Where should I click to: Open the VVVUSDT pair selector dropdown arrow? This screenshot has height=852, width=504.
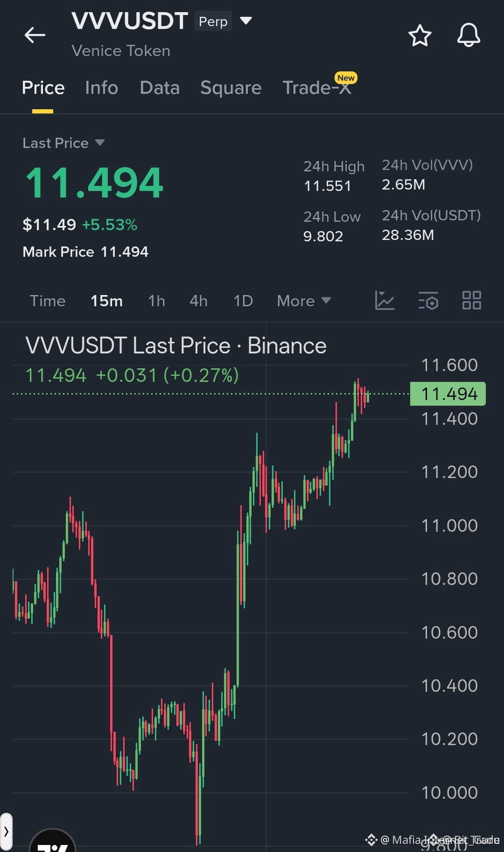[246, 21]
